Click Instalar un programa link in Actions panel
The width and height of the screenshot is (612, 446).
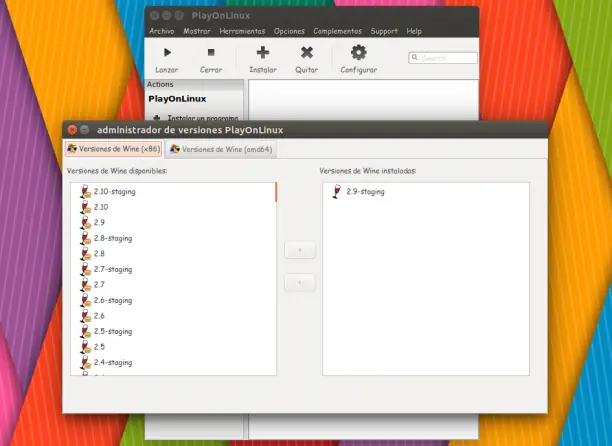pyautogui.click(x=203, y=117)
